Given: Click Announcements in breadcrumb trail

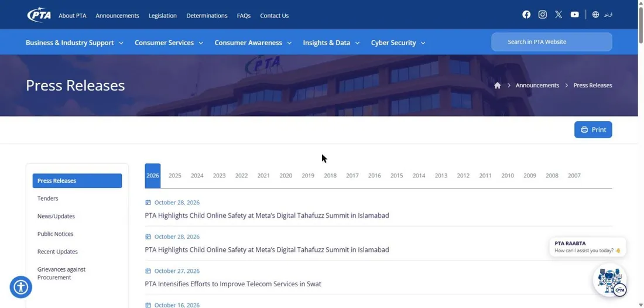Looking at the screenshot, I should tap(537, 85).
